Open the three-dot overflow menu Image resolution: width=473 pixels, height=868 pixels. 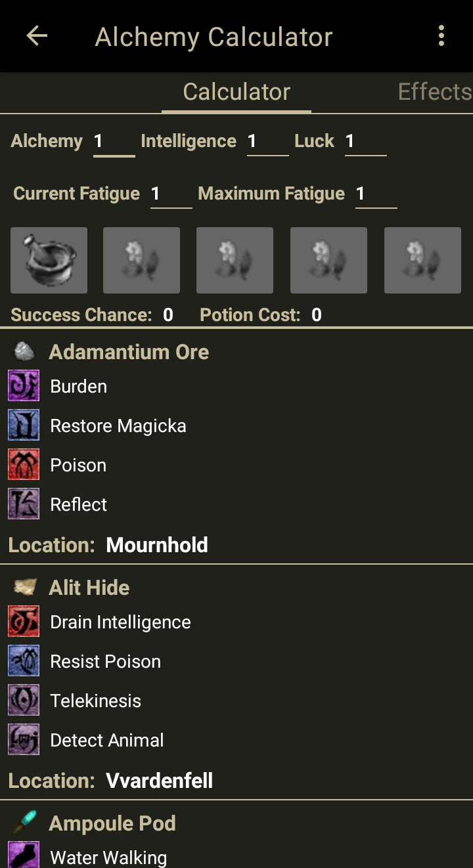coord(441,36)
